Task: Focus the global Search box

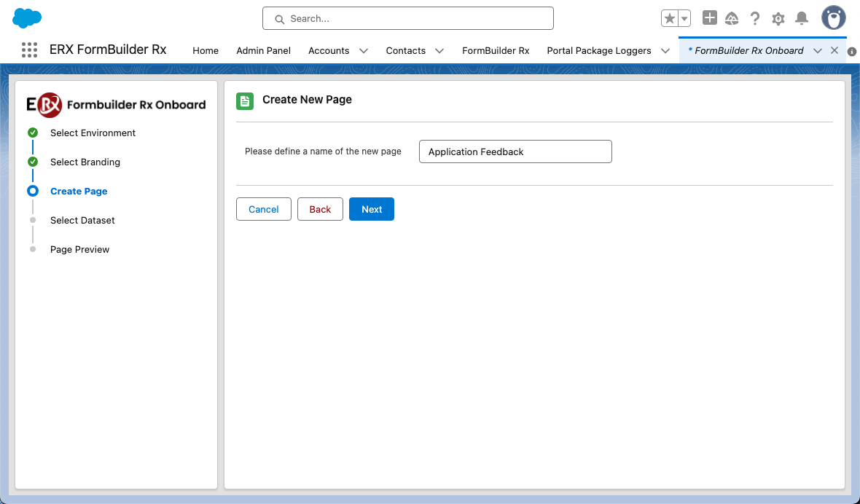Action: point(408,18)
